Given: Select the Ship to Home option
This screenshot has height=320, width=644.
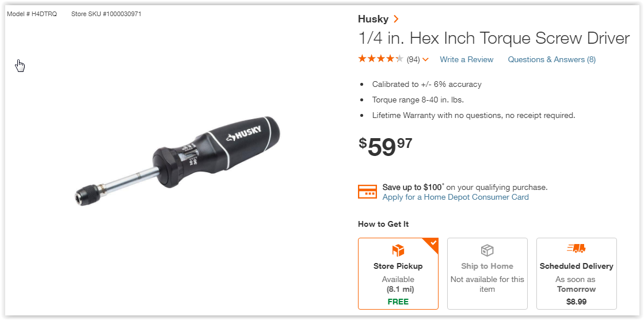Looking at the screenshot, I should (x=487, y=273).
